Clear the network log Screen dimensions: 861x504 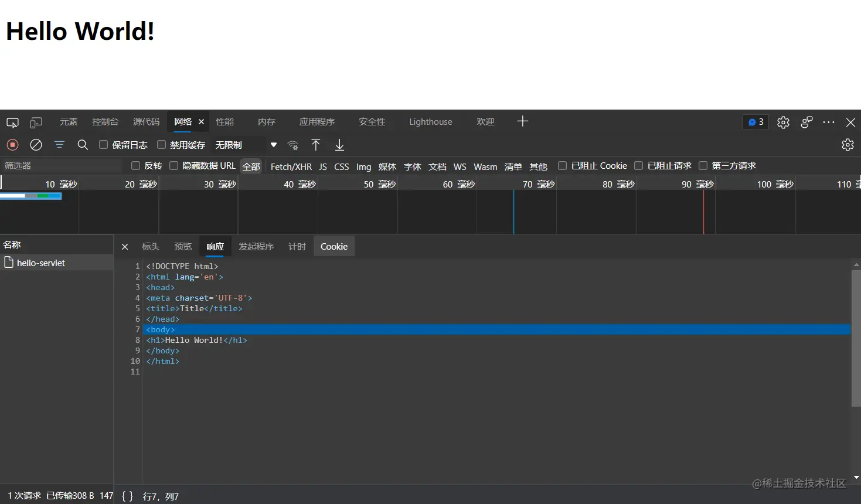36,145
